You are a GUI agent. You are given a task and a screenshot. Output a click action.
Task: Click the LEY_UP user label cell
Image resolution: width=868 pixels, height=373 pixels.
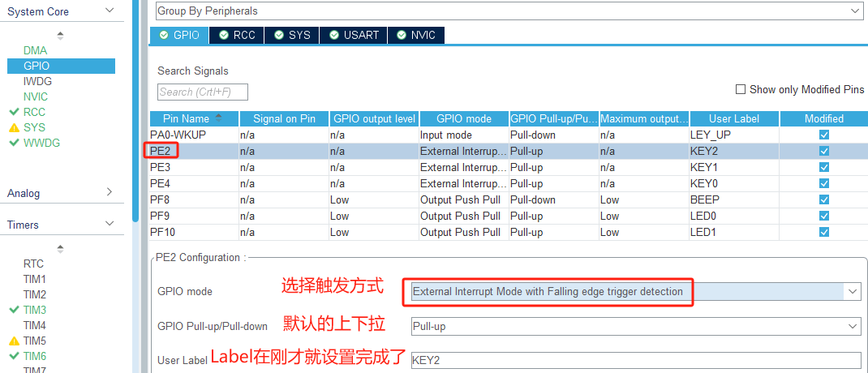(734, 135)
